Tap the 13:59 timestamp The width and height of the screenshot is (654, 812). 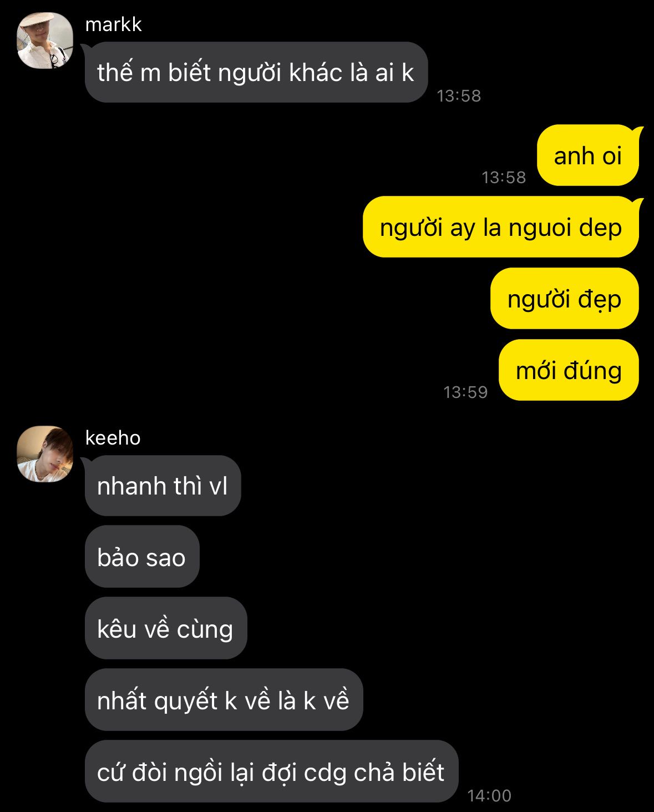465,392
